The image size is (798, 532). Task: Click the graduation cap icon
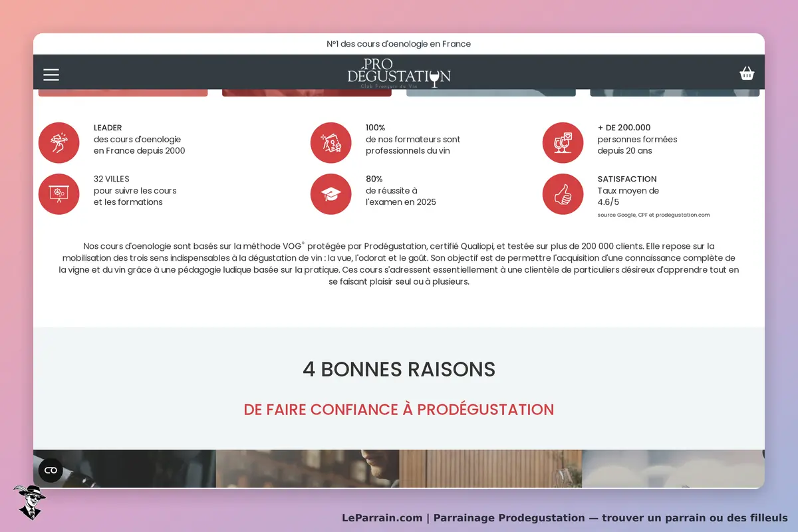331,194
